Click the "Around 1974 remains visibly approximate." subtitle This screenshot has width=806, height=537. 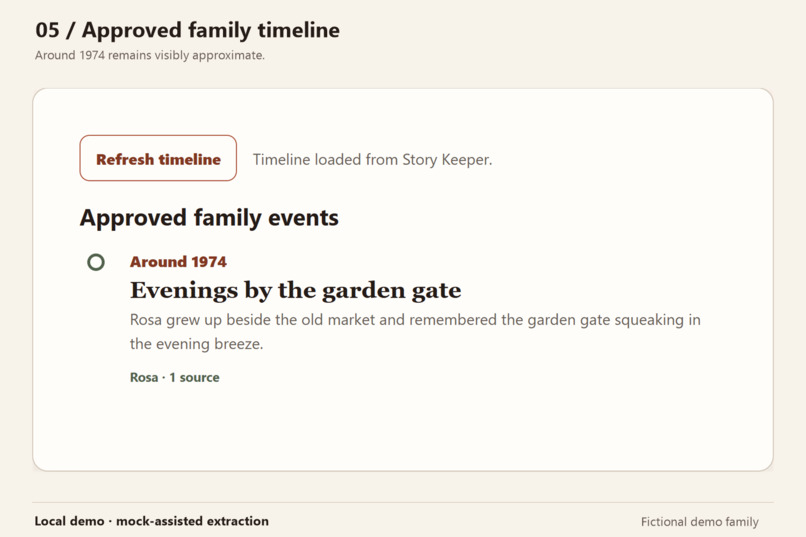tap(150, 55)
